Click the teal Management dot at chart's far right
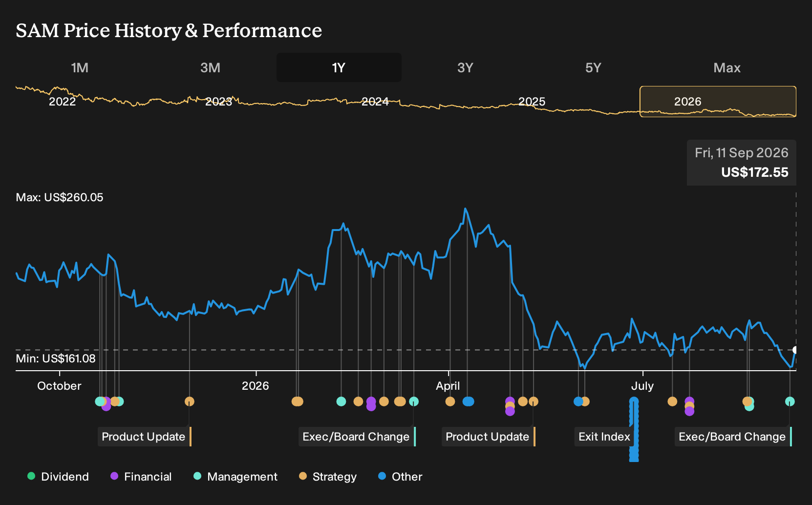This screenshot has width=812, height=505. [x=790, y=401]
